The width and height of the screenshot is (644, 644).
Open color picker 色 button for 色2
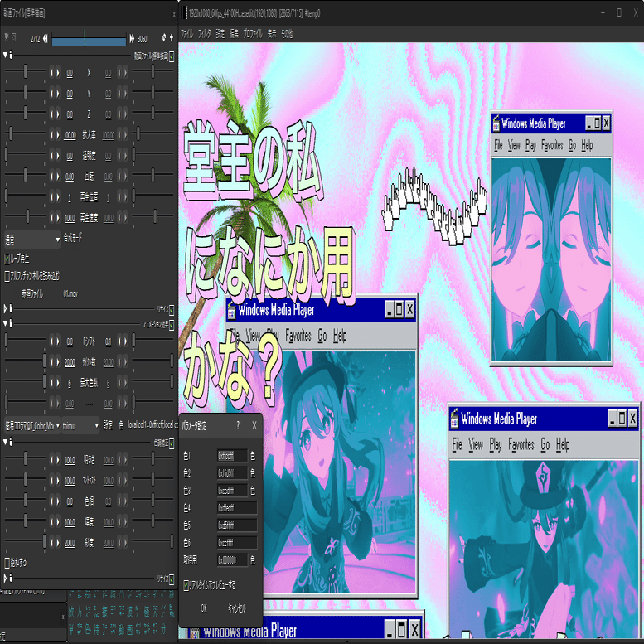point(253,472)
